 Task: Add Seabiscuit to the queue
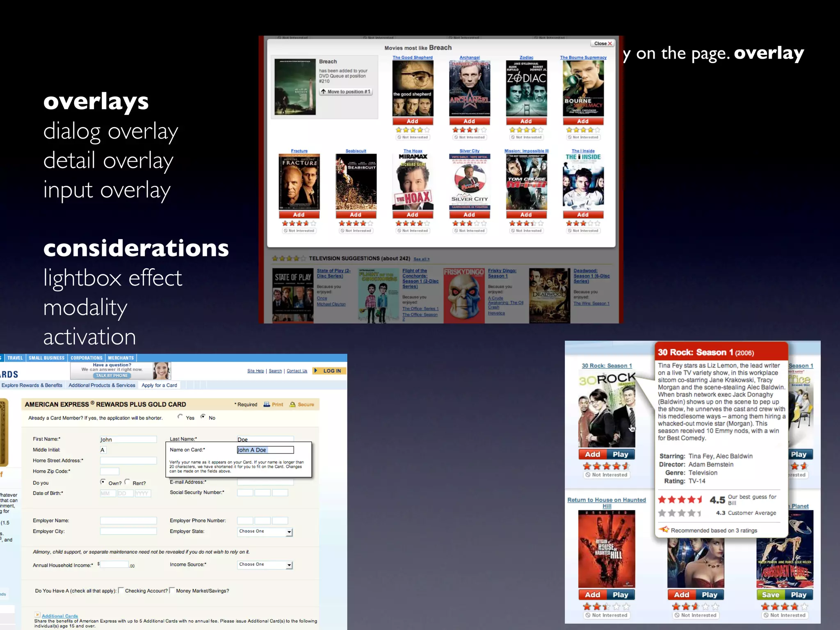tap(356, 215)
